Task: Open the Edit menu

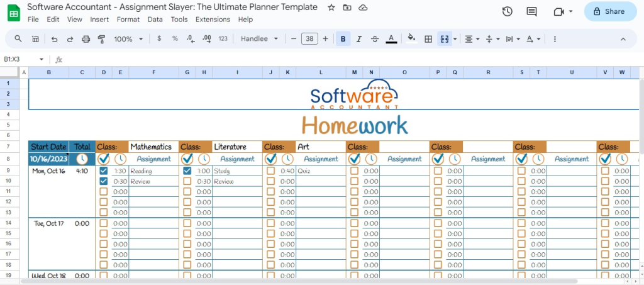Action: click(53, 20)
